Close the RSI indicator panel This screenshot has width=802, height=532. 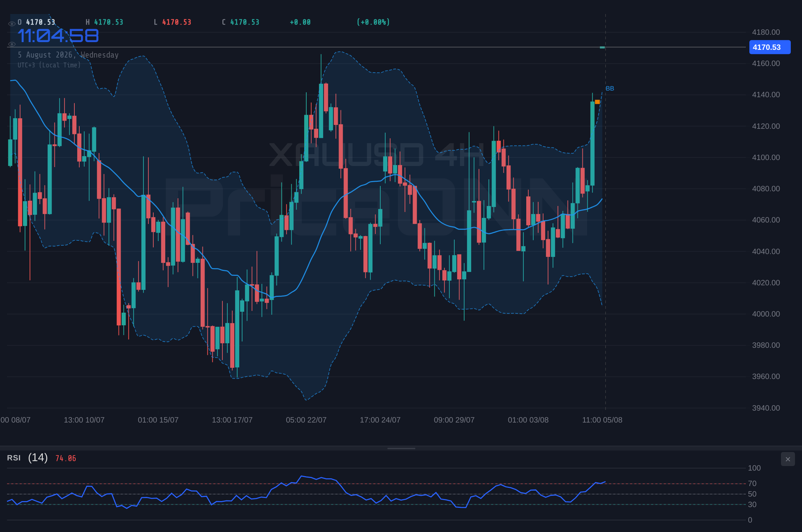click(x=788, y=459)
